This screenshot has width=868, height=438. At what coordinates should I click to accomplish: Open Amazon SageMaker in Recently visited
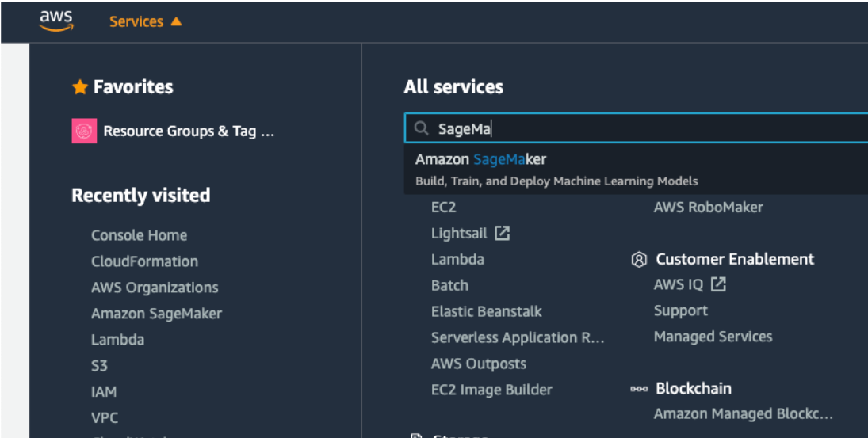coord(156,314)
